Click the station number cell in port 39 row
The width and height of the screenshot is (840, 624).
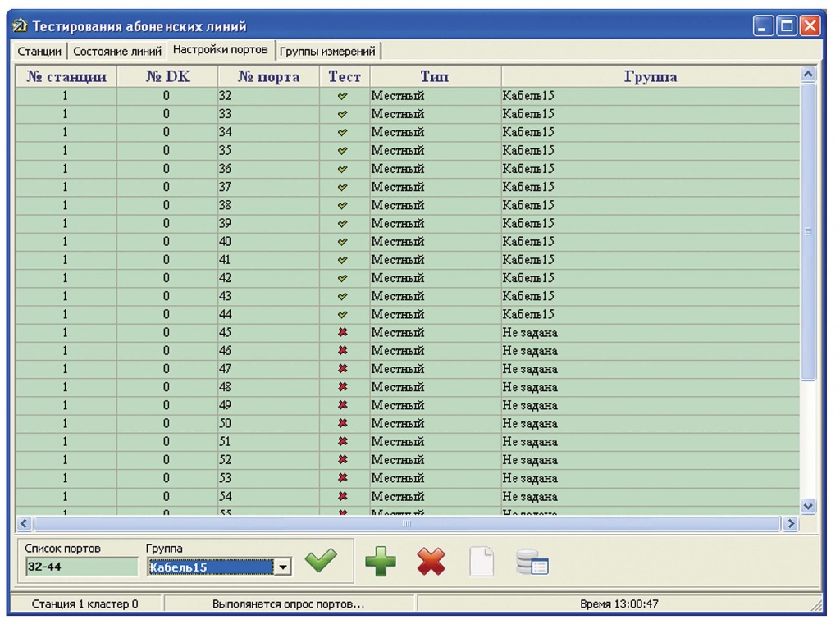pyautogui.click(x=66, y=223)
